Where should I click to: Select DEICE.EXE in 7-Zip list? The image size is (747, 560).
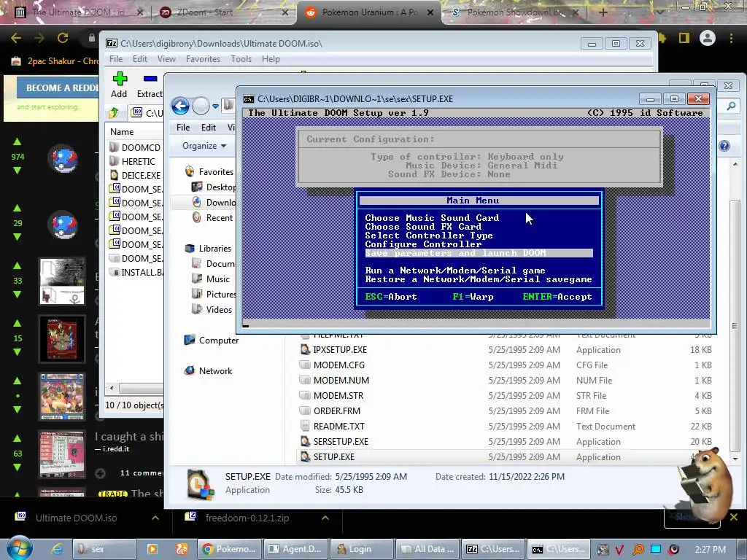click(135, 175)
